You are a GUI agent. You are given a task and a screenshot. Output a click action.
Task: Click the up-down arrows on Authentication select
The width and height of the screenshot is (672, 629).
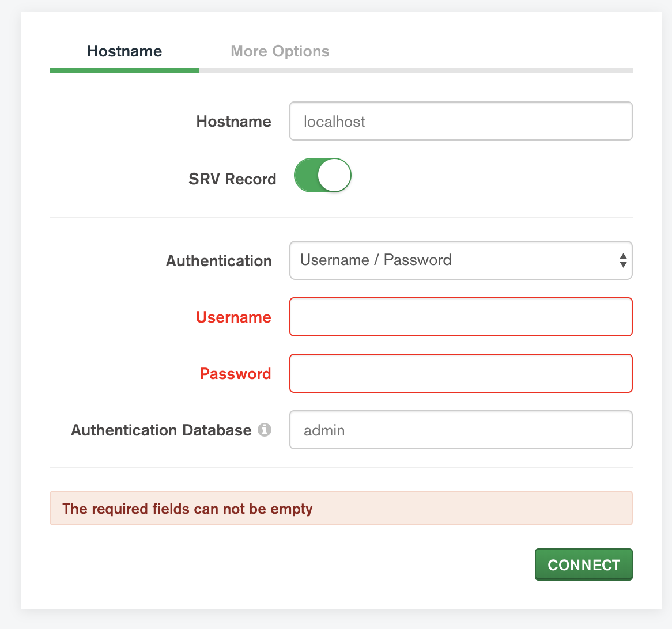[622, 260]
